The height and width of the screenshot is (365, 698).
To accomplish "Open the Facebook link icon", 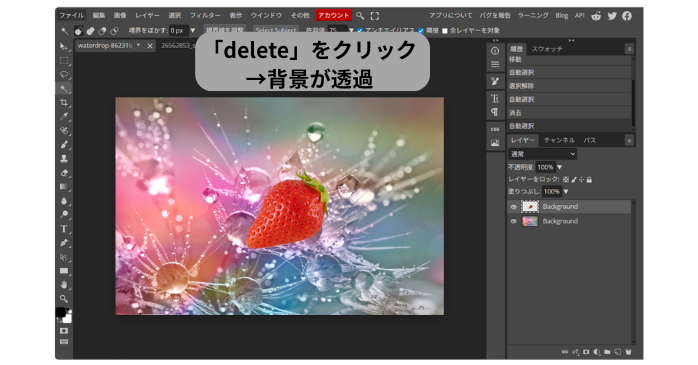I will pos(627,16).
